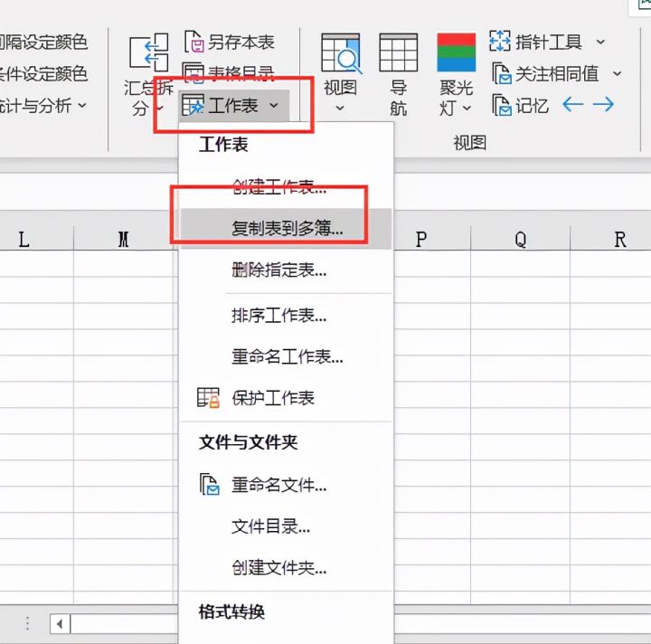651x644 pixels.
Task: Select column R header
Action: tap(620, 239)
